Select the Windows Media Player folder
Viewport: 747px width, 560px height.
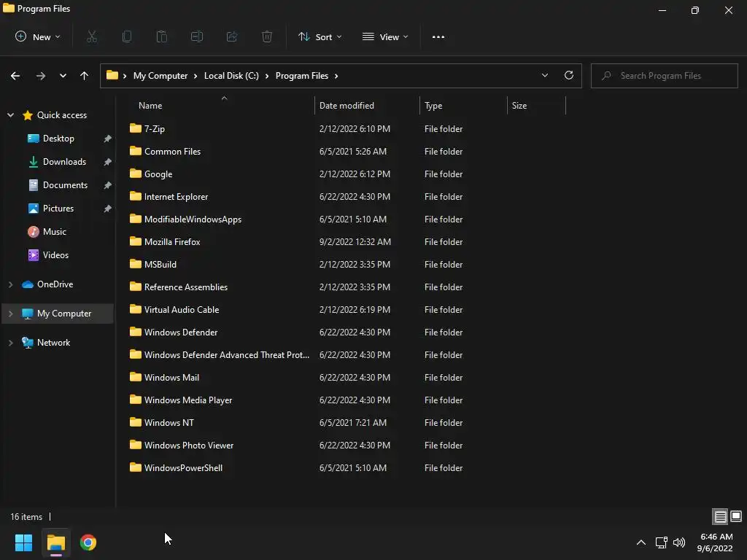[x=188, y=400]
